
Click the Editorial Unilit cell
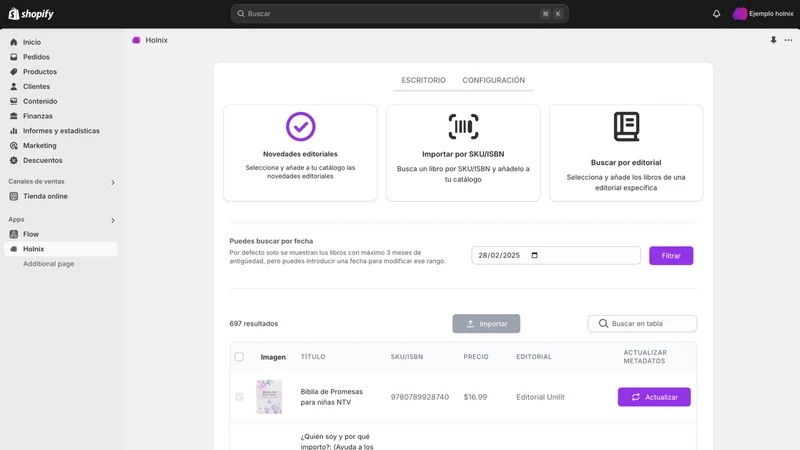tap(540, 397)
